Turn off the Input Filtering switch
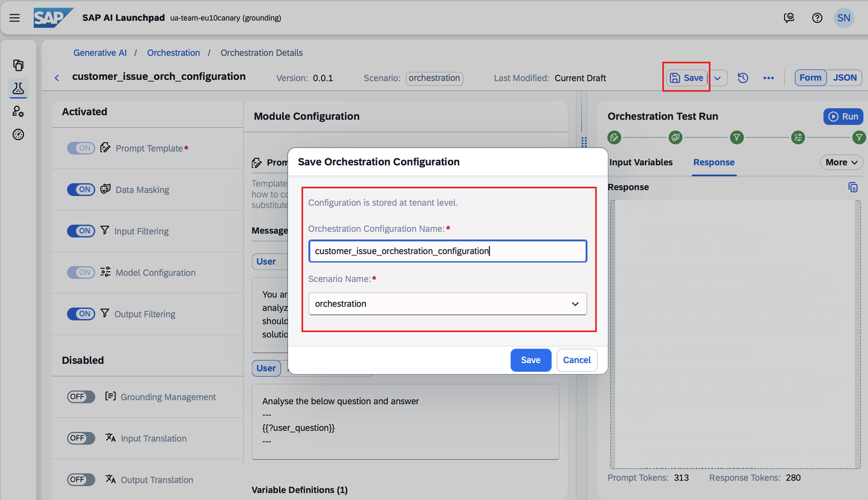This screenshot has width=868, height=500. (x=81, y=231)
